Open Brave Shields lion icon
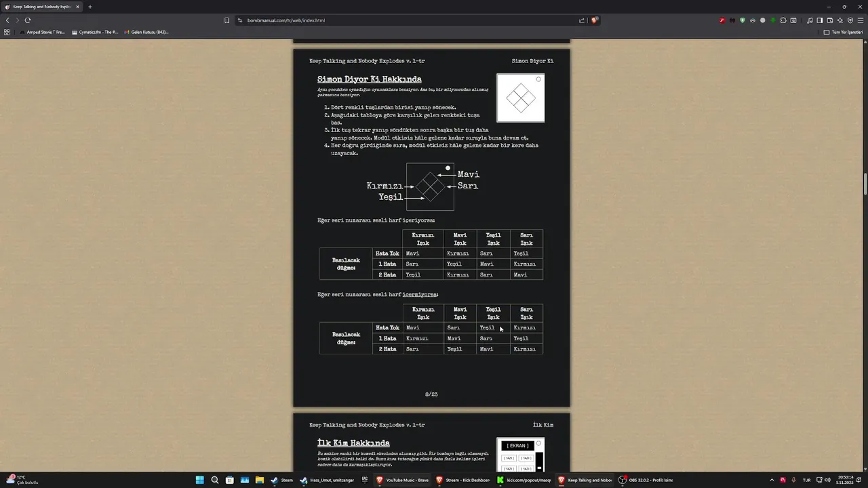The image size is (868, 488). 594,20
